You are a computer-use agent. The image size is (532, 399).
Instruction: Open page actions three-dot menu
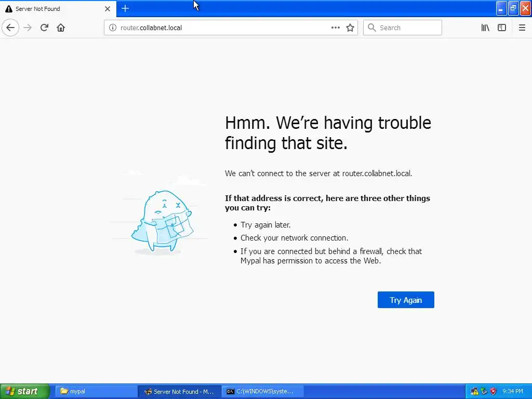click(x=335, y=28)
